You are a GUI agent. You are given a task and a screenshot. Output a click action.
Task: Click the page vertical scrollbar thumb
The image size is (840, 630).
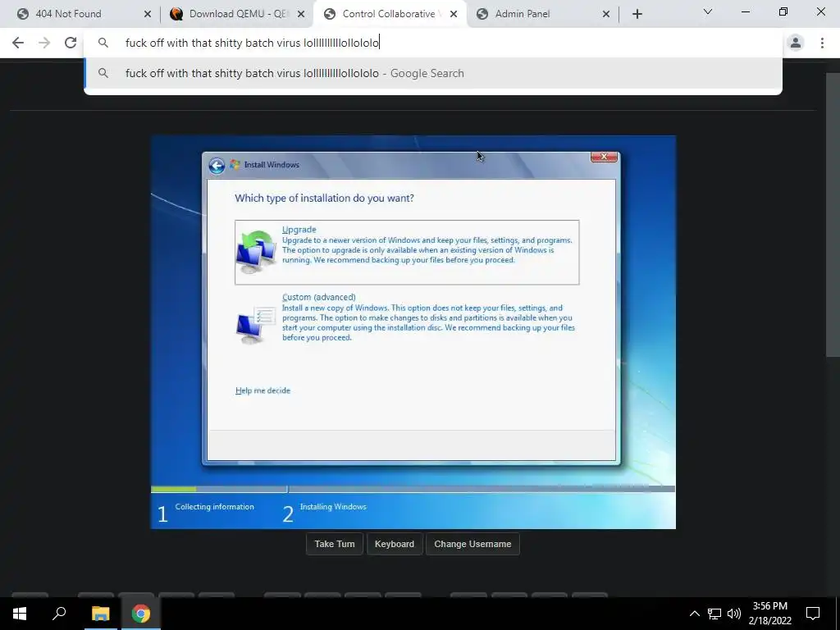833,214
